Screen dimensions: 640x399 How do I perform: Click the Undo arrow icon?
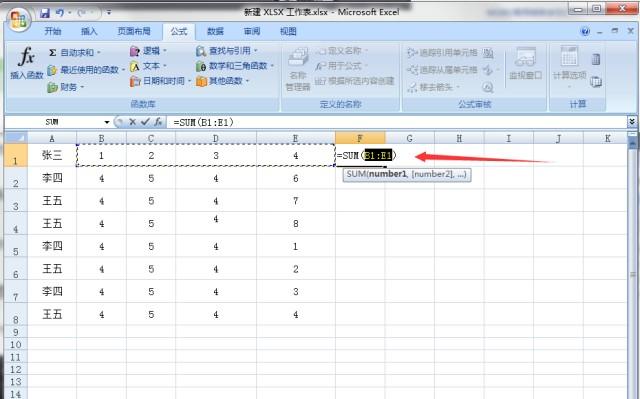click(60, 13)
